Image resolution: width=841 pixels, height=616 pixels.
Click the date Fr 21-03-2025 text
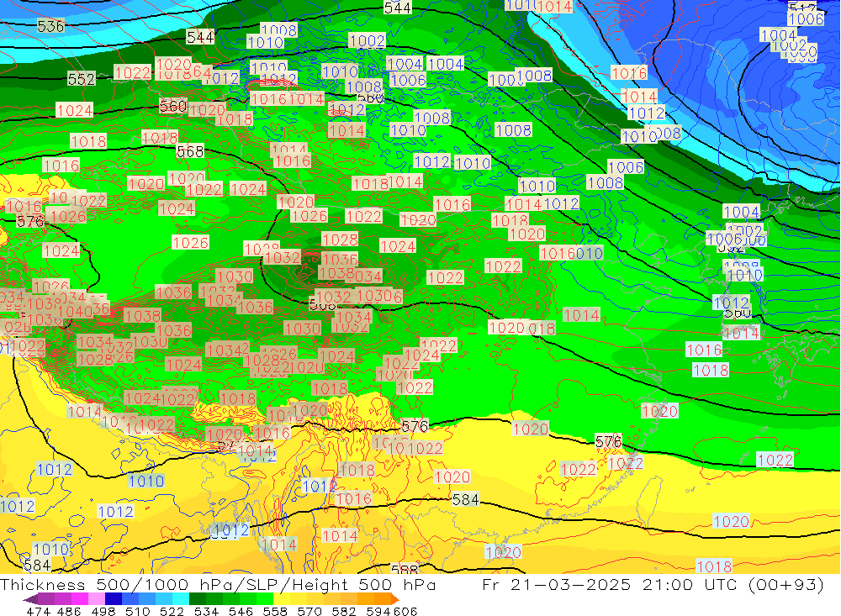tap(556, 584)
